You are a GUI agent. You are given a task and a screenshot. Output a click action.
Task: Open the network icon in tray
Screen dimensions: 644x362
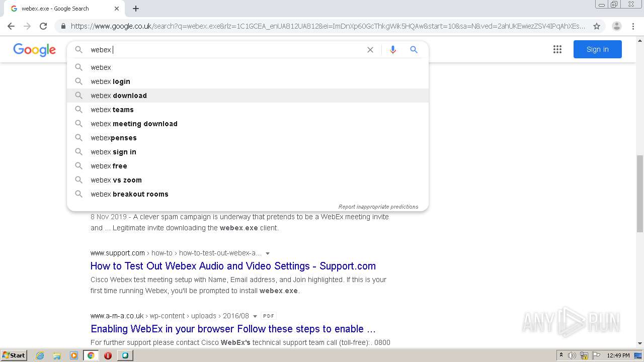pyautogui.click(x=584, y=355)
